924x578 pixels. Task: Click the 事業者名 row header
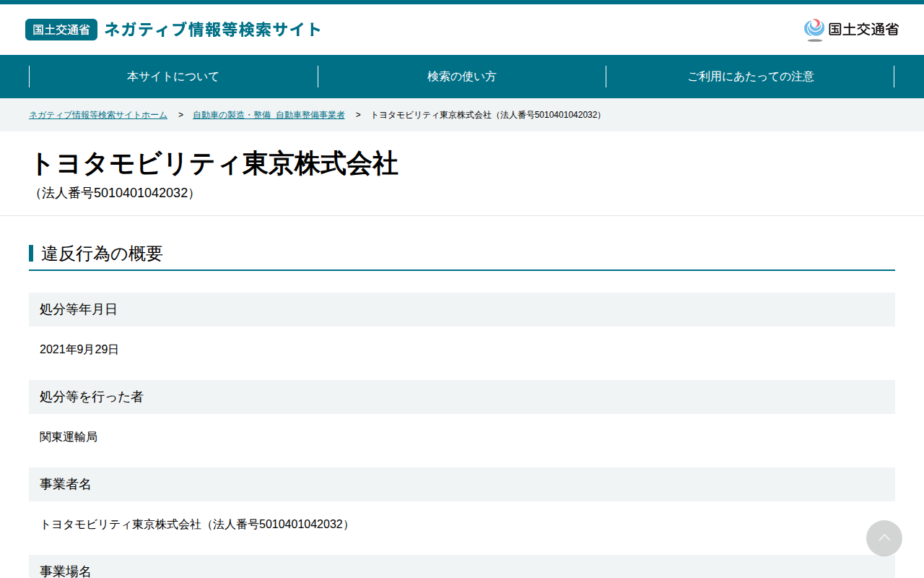point(462,484)
